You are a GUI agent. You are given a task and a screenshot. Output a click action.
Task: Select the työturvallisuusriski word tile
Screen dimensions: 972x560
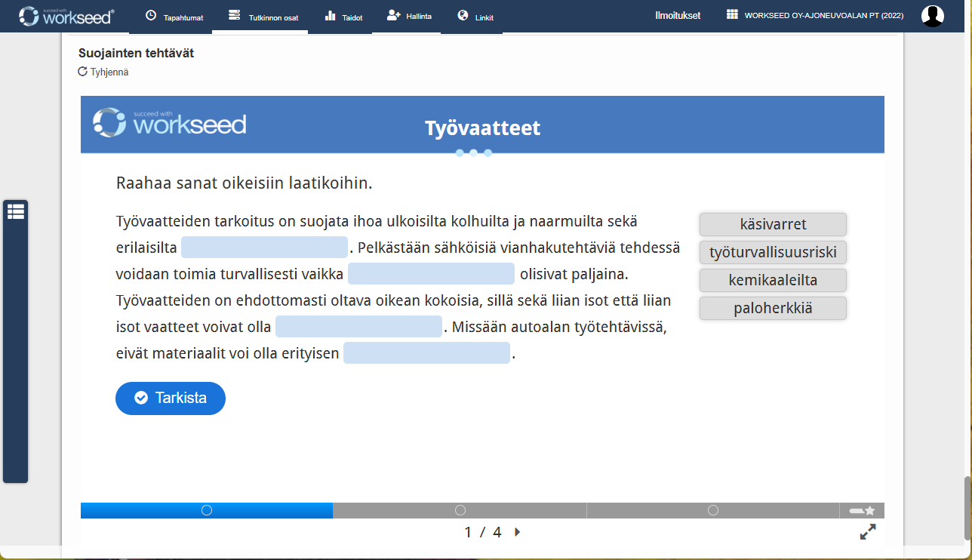(x=773, y=252)
